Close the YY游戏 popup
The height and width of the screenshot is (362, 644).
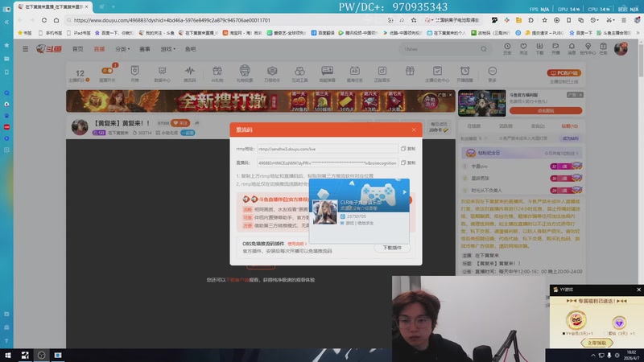point(638,290)
